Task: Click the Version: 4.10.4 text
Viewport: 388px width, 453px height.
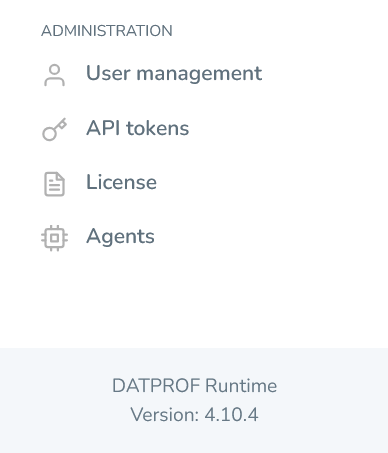Action: [x=194, y=415]
